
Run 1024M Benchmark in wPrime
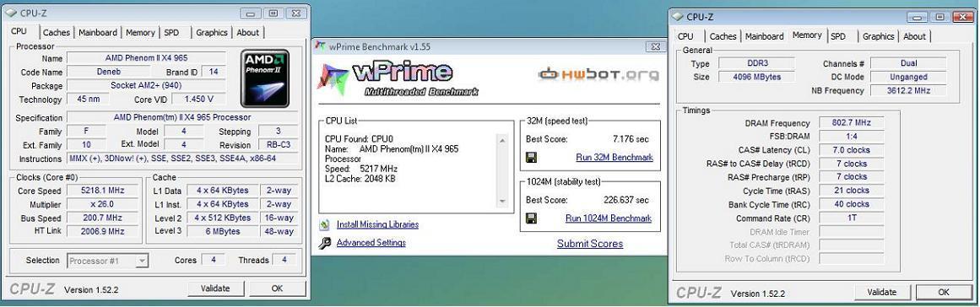[x=608, y=218]
